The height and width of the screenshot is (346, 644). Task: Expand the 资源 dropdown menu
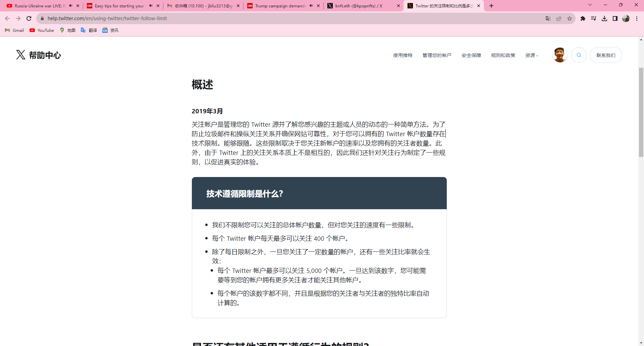(x=532, y=55)
